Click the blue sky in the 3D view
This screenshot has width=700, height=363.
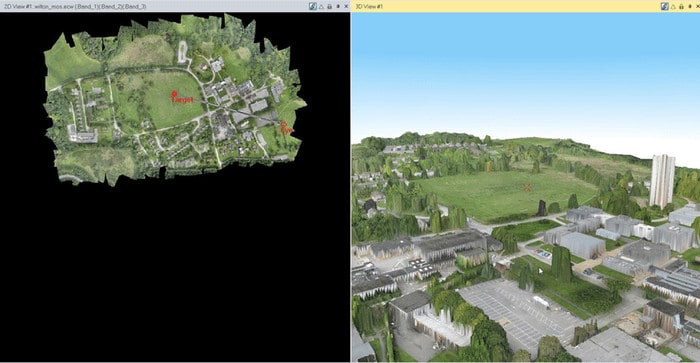[x=525, y=67]
